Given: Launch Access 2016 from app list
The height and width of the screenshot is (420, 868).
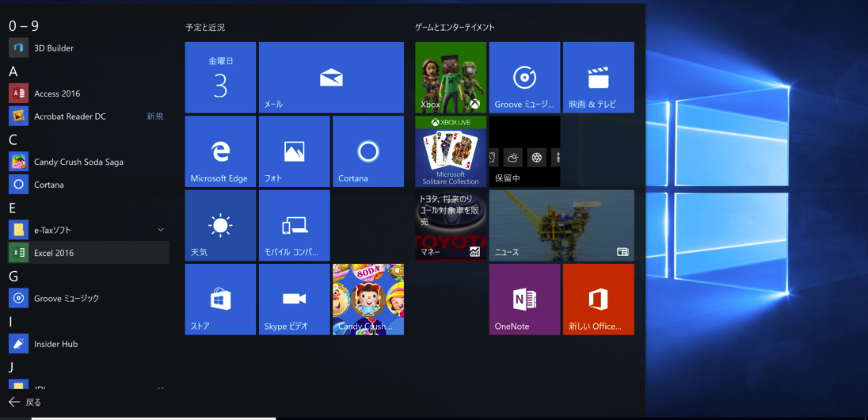Looking at the screenshot, I should (89, 93).
